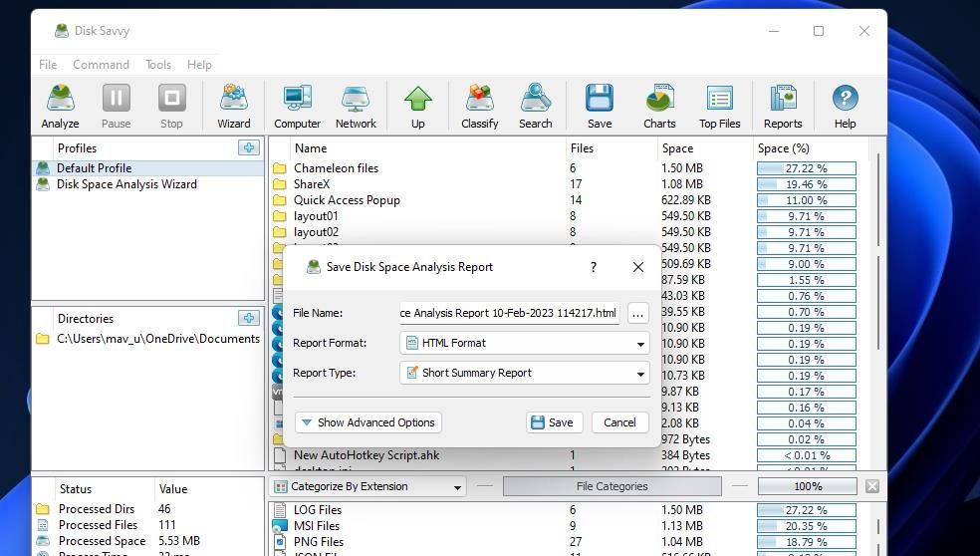Open the Tools menu
Viewport: 980px width, 556px height.
[158, 64]
